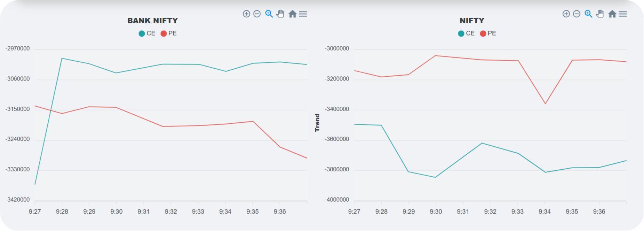Click the PE line dip at 9:34 on NIFTY

[545, 104]
